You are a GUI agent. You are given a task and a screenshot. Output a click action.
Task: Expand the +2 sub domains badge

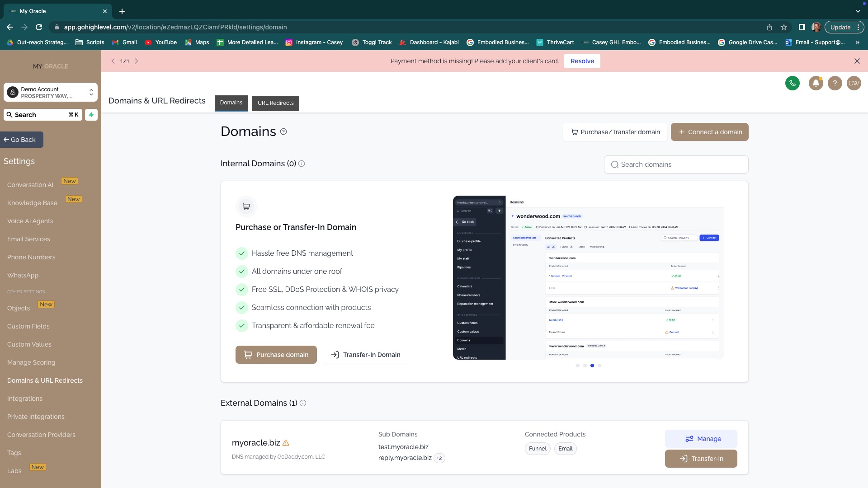[x=439, y=458]
